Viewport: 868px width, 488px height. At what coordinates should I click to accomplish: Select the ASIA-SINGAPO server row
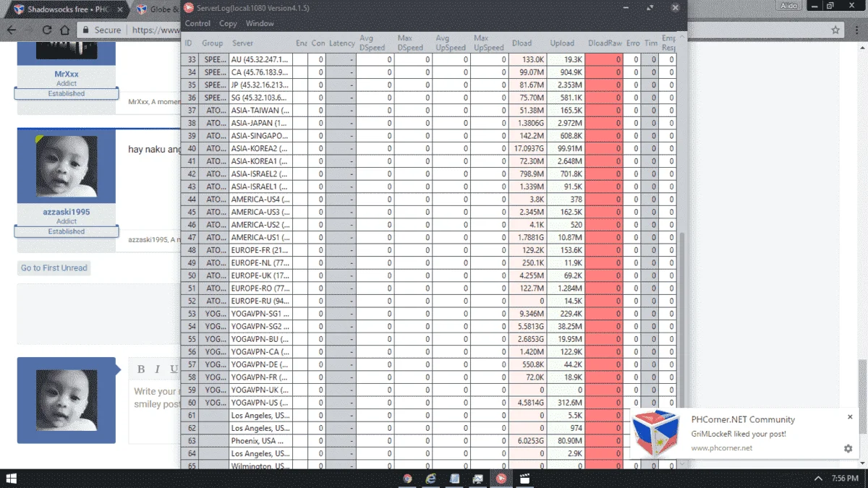click(x=428, y=136)
